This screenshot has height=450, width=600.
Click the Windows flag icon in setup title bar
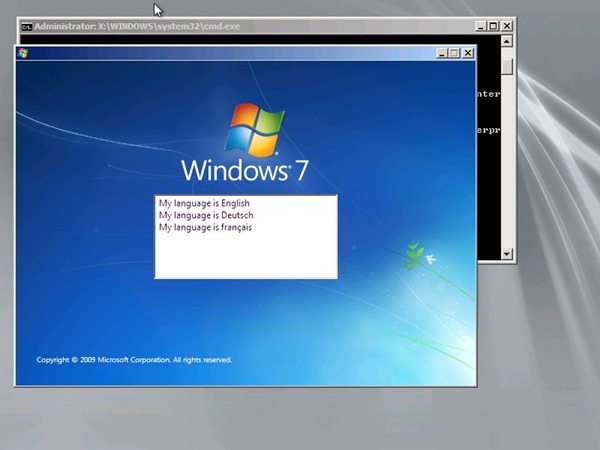point(23,53)
